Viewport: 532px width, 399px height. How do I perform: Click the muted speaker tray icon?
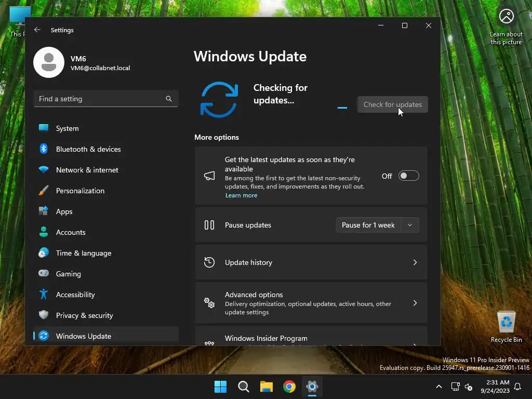[x=469, y=387]
